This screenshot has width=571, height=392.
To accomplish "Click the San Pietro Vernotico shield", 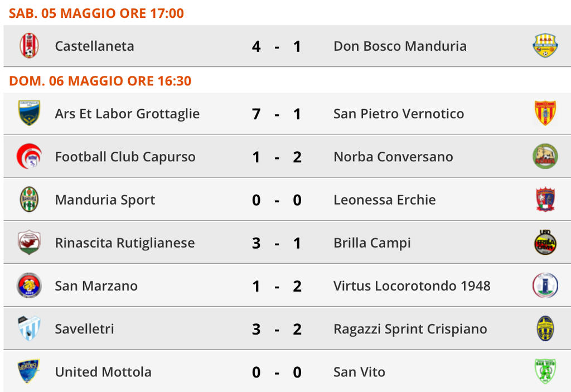I will pyautogui.click(x=545, y=113).
